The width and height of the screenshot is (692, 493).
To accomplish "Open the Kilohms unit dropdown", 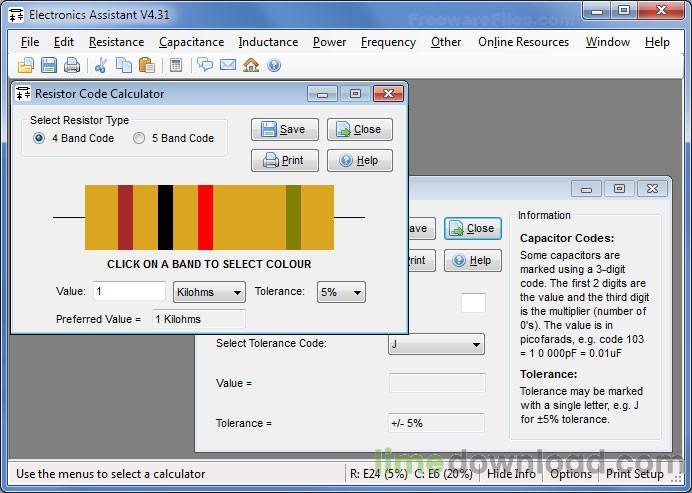I will coord(209,292).
